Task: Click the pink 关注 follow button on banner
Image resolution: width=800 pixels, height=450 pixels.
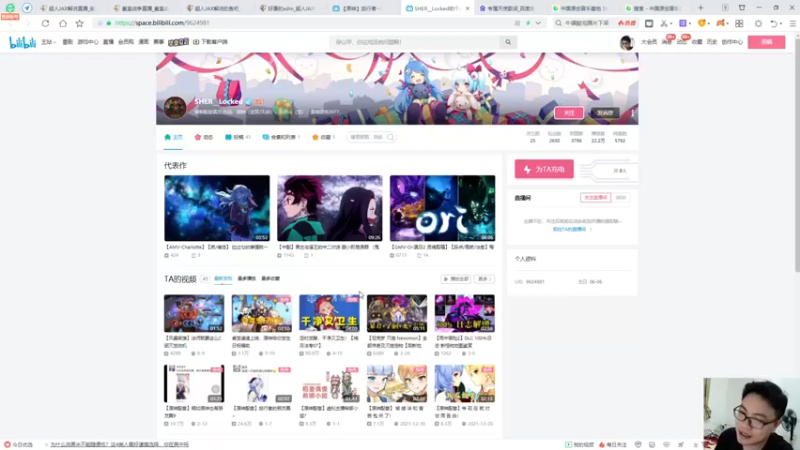Action: pyautogui.click(x=569, y=113)
